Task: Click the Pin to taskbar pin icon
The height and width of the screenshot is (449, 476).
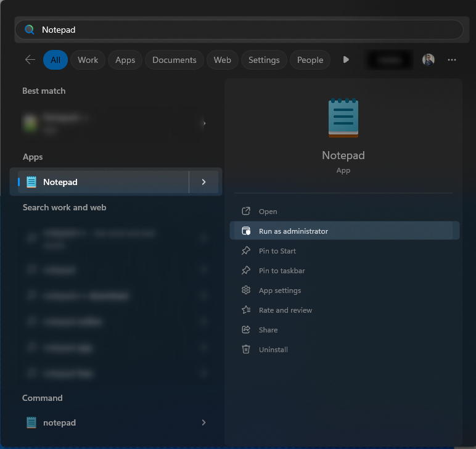Action: click(246, 270)
